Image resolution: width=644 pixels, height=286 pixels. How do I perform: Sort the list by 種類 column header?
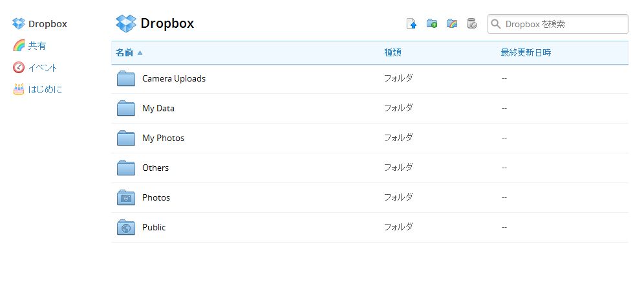(392, 52)
